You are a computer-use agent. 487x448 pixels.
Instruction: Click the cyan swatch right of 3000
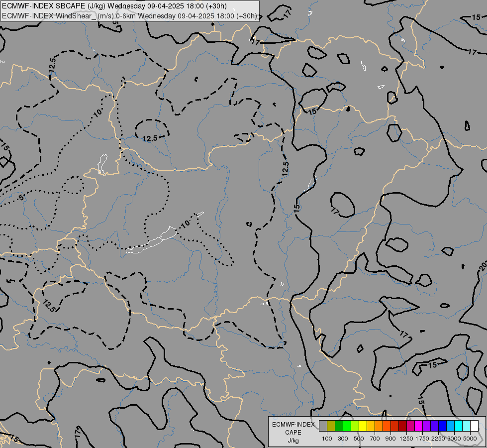coord(459,426)
